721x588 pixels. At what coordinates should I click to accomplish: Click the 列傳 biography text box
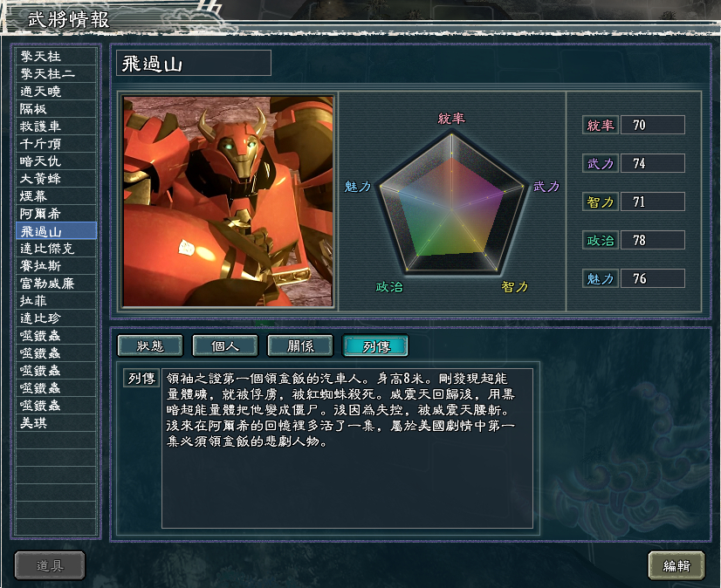click(347, 448)
